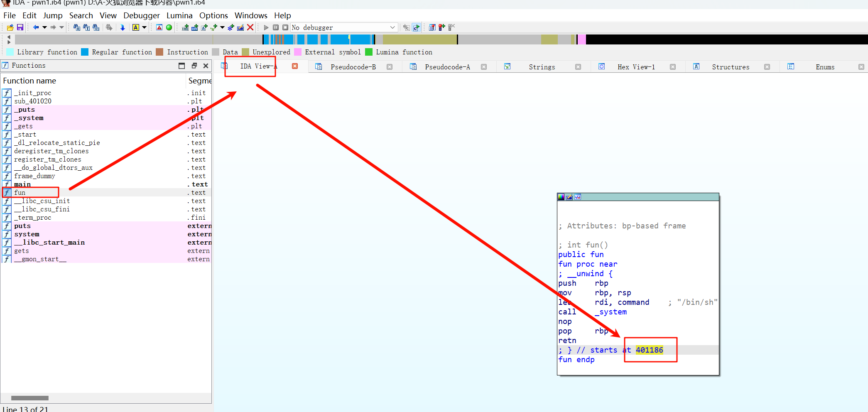Click the blue asterisk toolbar icon

tap(231, 27)
